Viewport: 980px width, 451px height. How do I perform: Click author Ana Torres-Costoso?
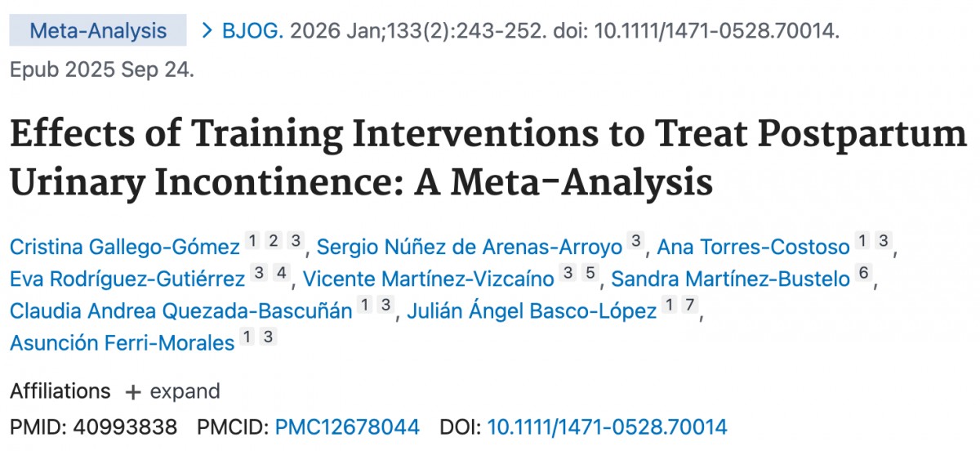click(752, 246)
